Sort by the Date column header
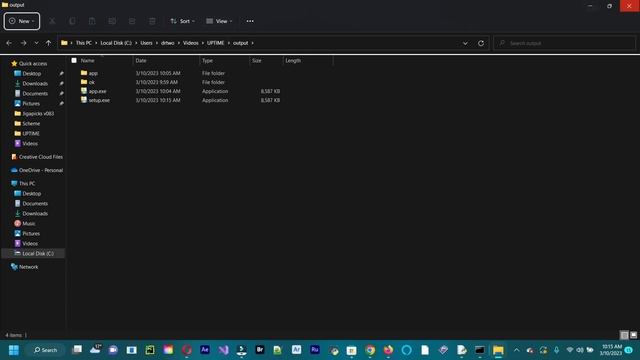The width and height of the screenshot is (640, 360). (x=141, y=60)
